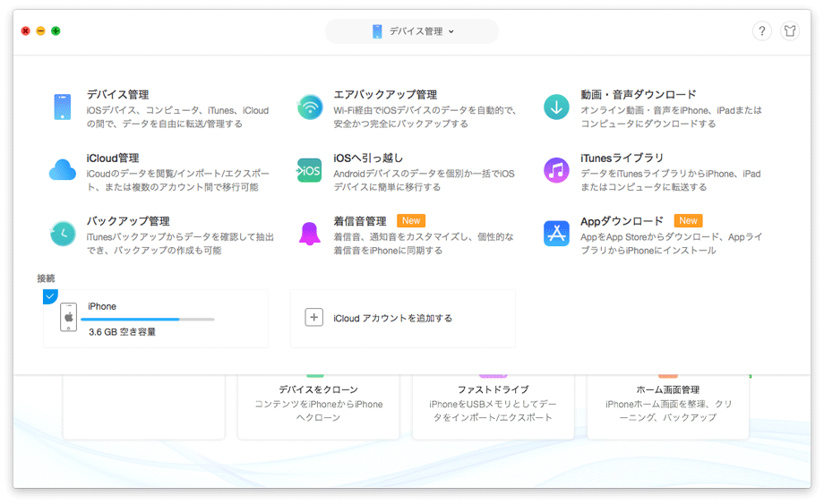Choose the Appダウンロード title
The width and height of the screenshot is (824, 504).
(x=622, y=221)
